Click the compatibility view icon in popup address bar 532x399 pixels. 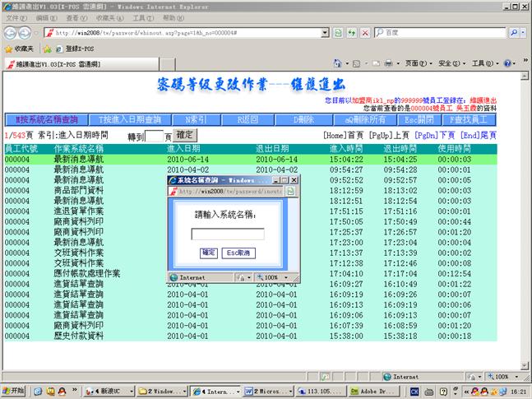point(289,191)
